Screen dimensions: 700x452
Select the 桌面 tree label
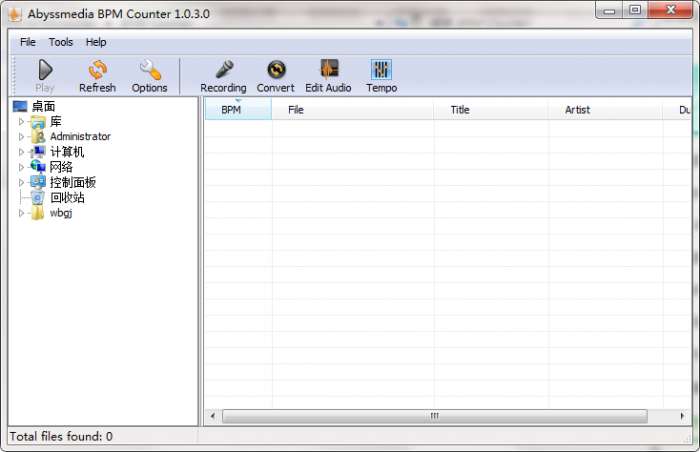point(43,106)
